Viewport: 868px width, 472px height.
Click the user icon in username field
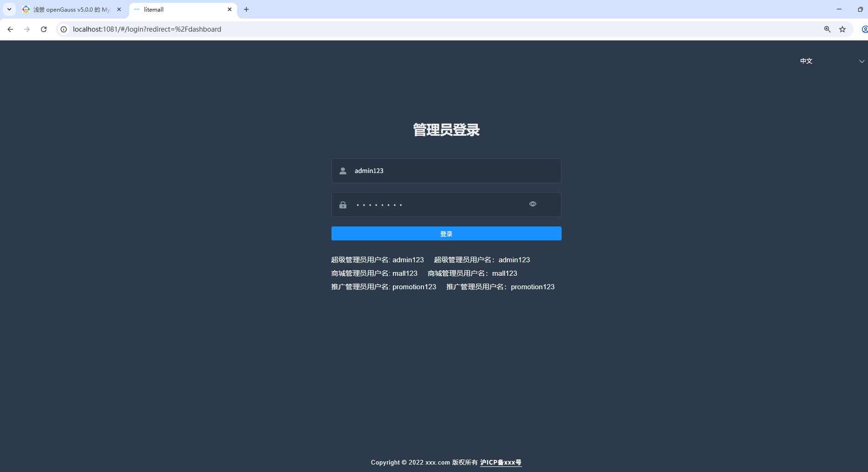tap(343, 171)
